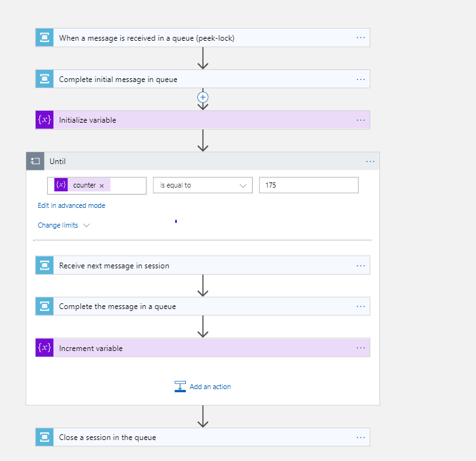
Task: Click the Service Bus icon on Complete initial message
Action: (45, 79)
